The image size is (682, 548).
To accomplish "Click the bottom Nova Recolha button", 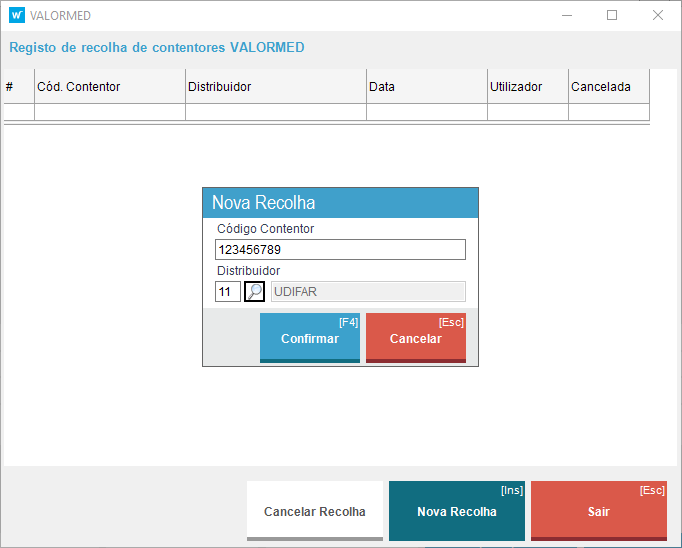I will [x=457, y=511].
